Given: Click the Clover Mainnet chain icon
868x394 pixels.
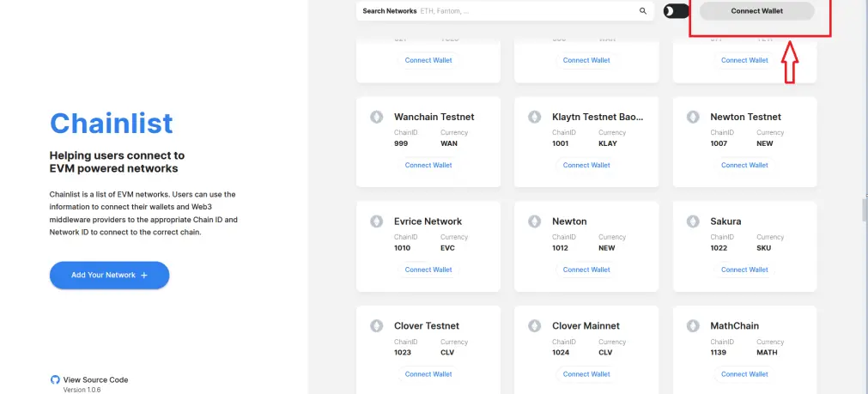Looking at the screenshot, I should pos(534,326).
